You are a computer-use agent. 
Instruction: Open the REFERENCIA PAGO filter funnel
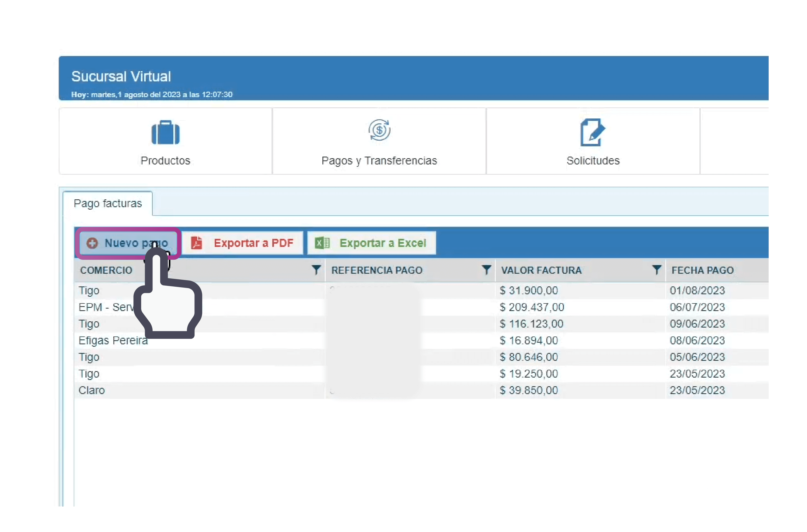coord(486,270)
